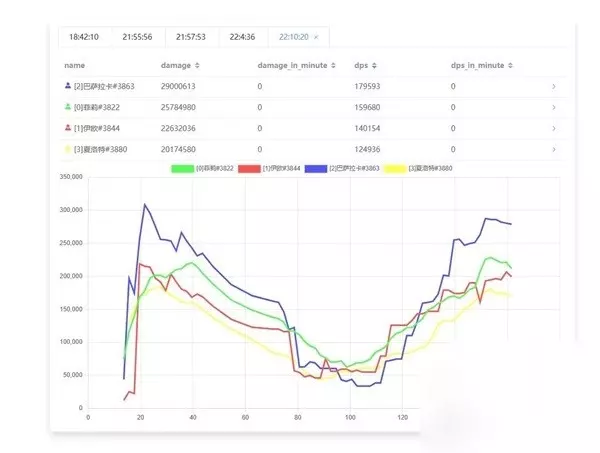Screen dimensions: 600x453
Task: Click the dps value 159680
Action: pos(367,108)
